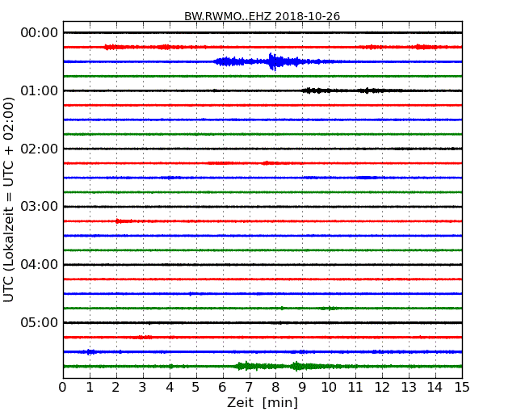Click the red 02:15 trace bump near minute 7.7
The height and width of the screenshot is (420, 525).
point(268,163)
